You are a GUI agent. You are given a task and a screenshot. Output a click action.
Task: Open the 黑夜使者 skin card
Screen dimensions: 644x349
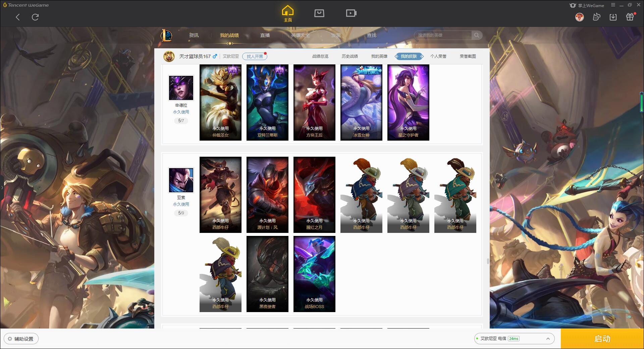(x=267, y=274)
